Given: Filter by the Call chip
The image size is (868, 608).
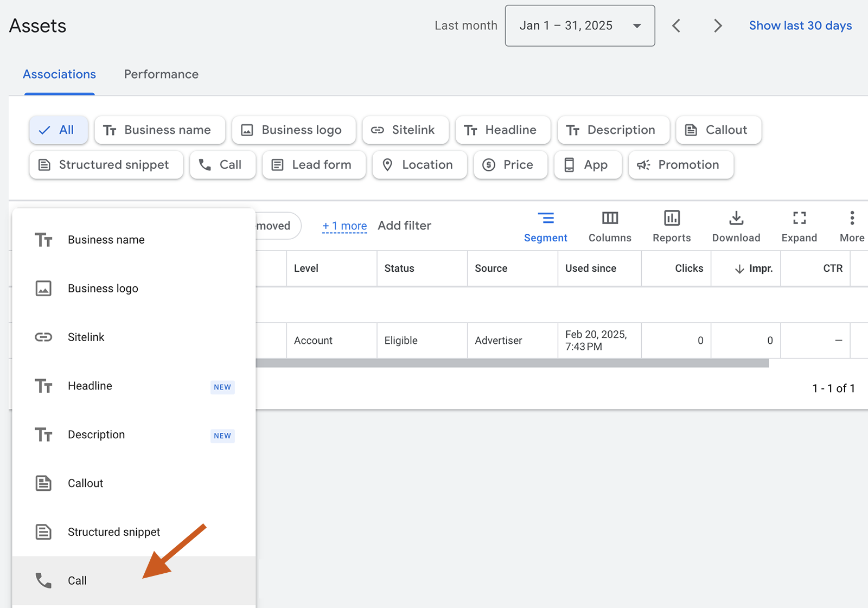Looking at the screenshot, I should tap(222, 165).
